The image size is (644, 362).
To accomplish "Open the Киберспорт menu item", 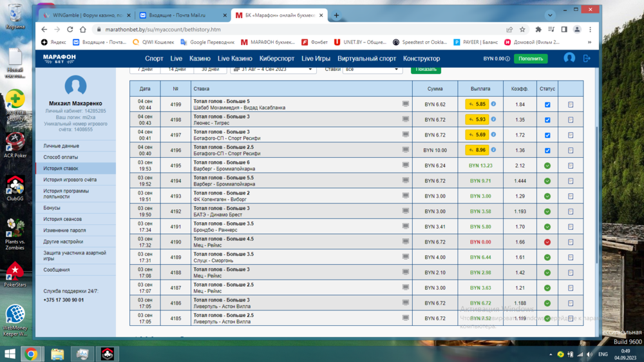I will 277,59.
